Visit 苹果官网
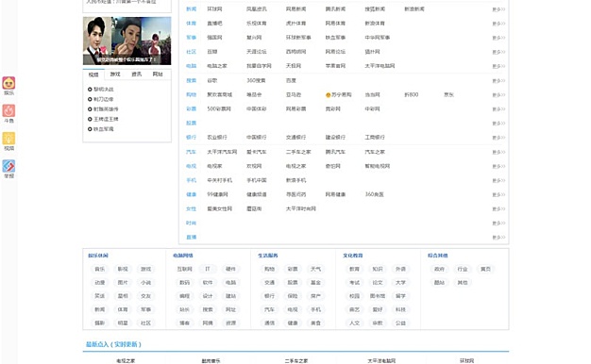 (x=335, y=66)
